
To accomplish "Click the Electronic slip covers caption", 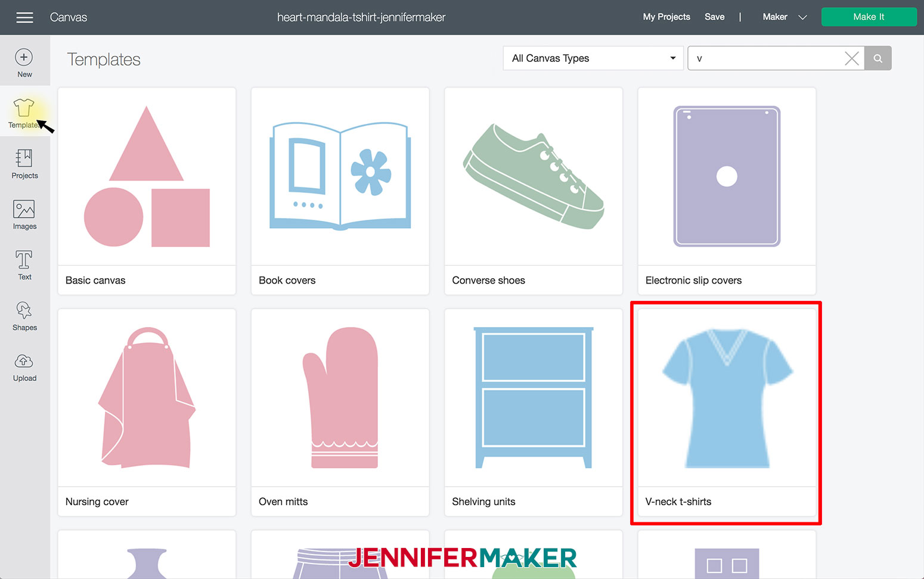I will [694, 281].
